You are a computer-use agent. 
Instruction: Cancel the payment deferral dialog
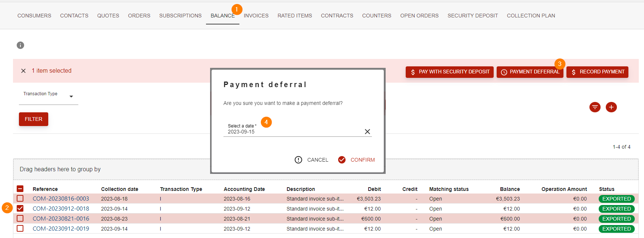tap(312, 160)
